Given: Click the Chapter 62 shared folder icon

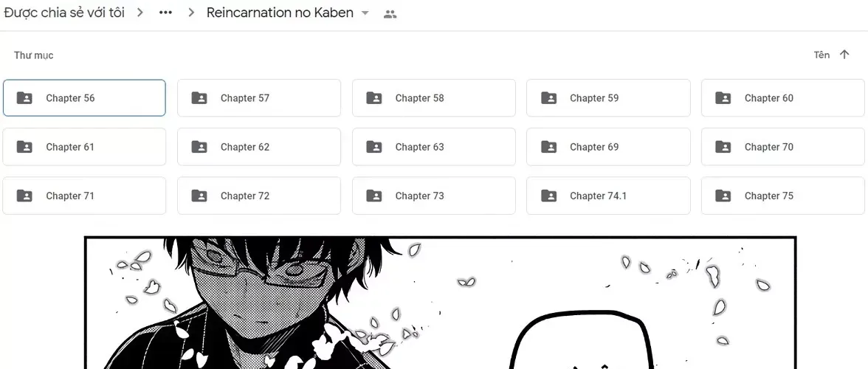Looking at the screenshot, I should click(x=199, y=147).
